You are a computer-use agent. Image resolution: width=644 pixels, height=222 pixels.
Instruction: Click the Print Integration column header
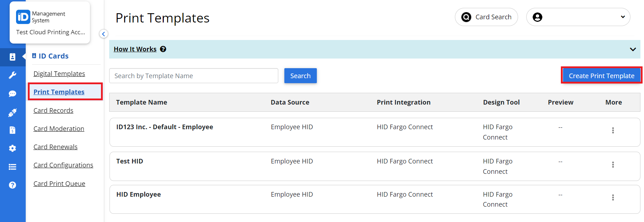click(404, 102)
